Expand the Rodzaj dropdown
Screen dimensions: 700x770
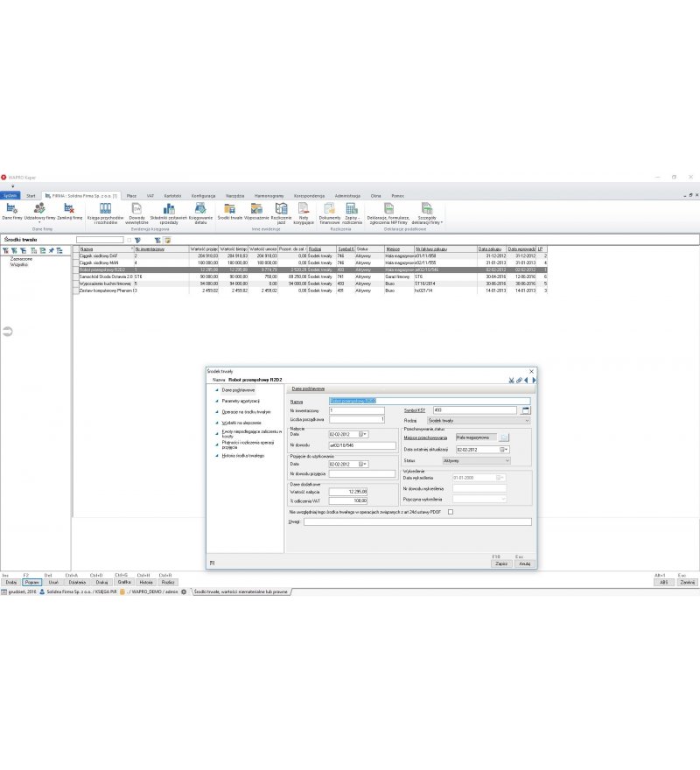527,421
